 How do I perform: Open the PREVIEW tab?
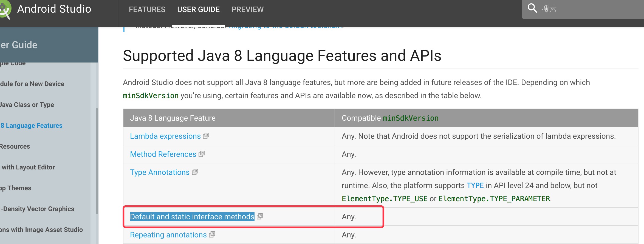pos(247,10)
